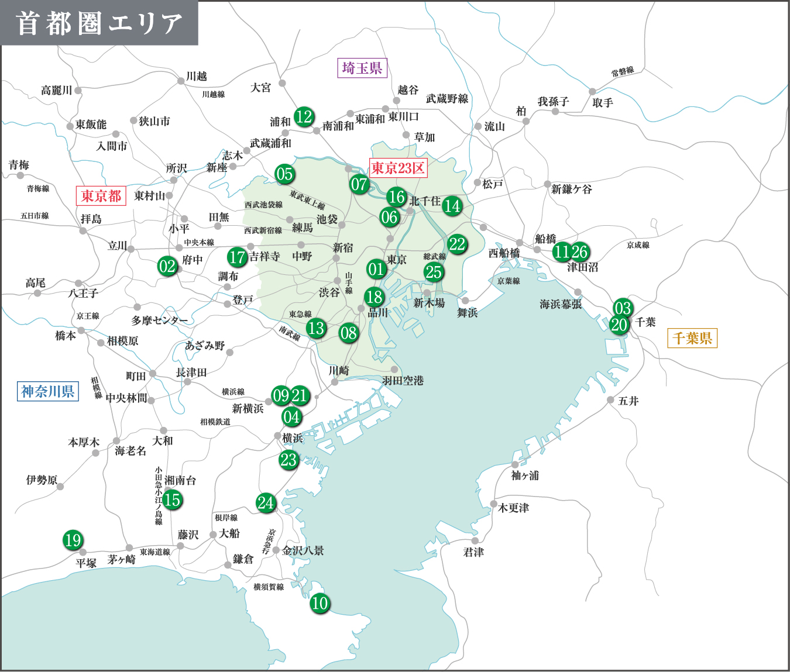Select the 五井 station label
Image resolution: width=790 pixels, height=672 pixels.
click(x=628, y=401)
